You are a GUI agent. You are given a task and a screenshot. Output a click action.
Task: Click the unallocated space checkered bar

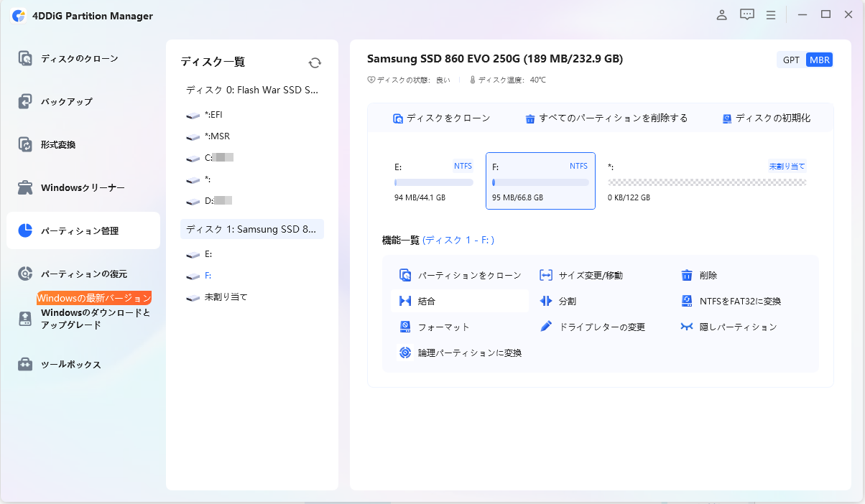707,182
